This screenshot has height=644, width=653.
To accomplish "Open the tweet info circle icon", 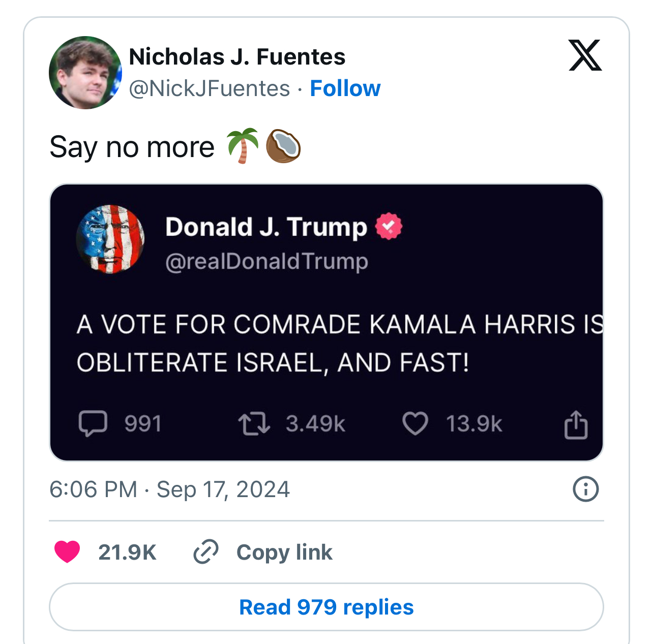I will click(586, 489).
